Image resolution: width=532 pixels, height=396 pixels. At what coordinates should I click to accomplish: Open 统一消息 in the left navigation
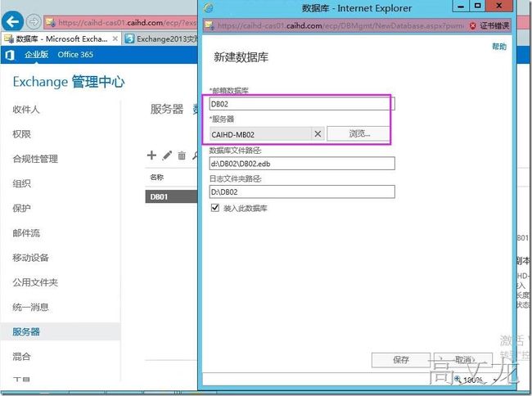pos(30,307)
